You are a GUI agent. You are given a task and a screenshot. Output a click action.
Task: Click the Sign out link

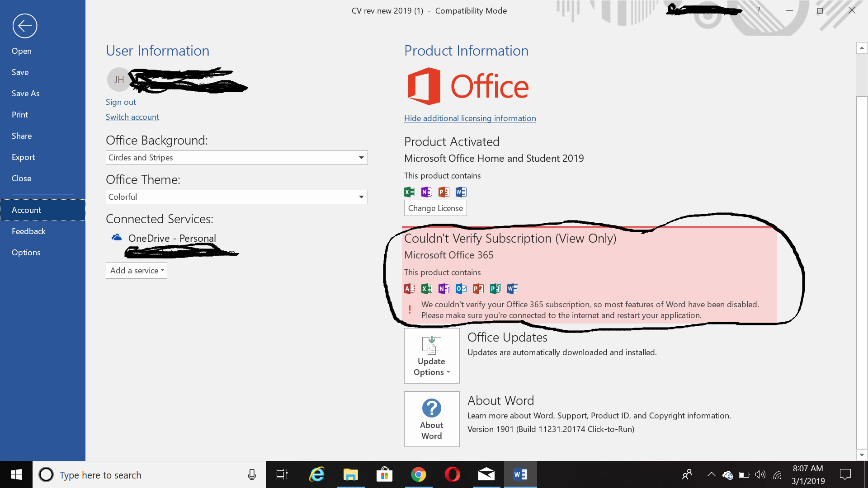121,101
